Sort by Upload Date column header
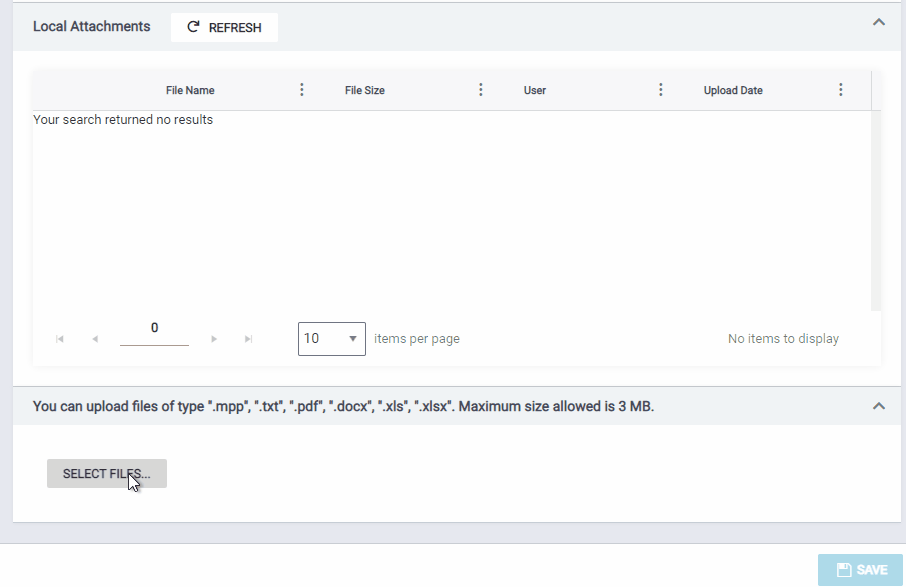Image resolution: width=906 pixels, height=587 pixels. click(x=733, y=91)
